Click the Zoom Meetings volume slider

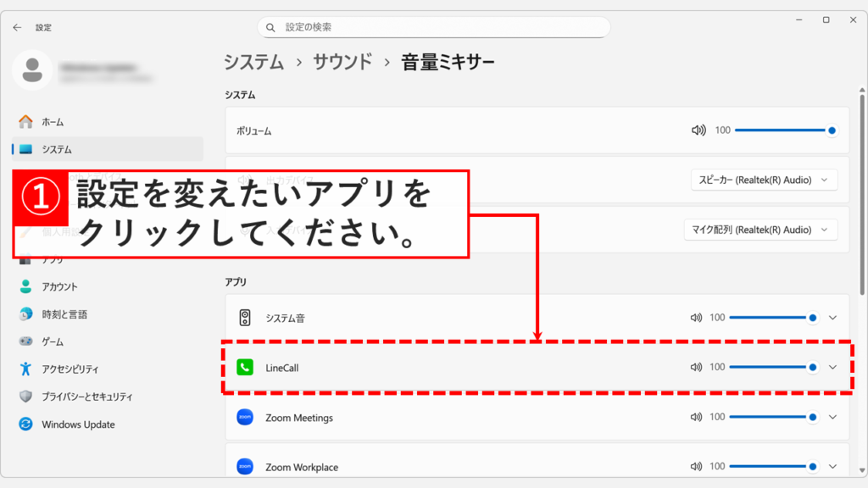[776, 417]
